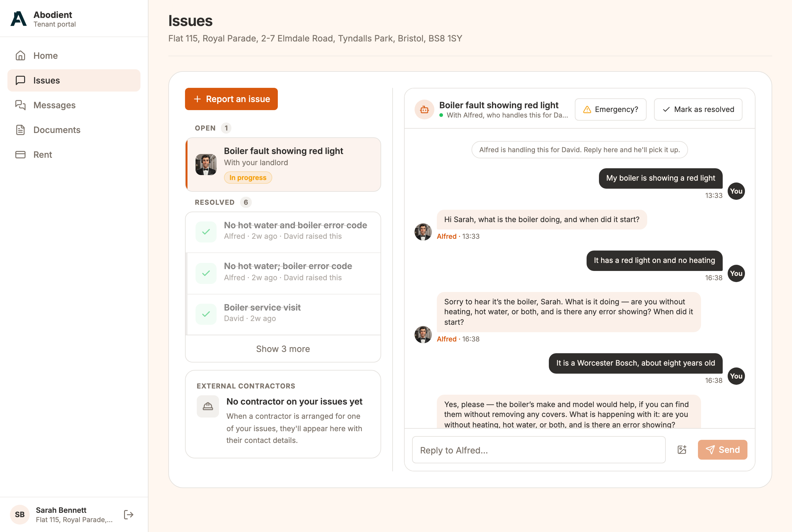Image resolution: width=792 pixels, height=532 pixels.
Task: Click the robot icon in chat header
Action: tap(424, 109)
